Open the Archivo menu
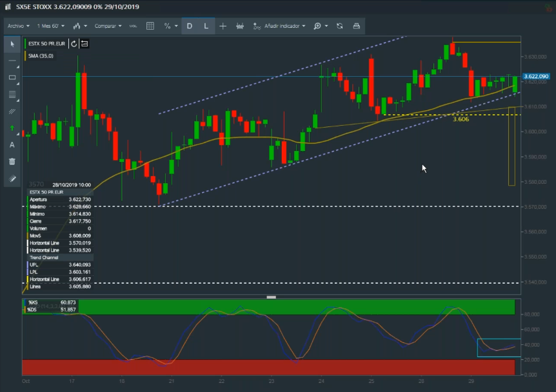556x392 pixels. (x=18, y=26)
